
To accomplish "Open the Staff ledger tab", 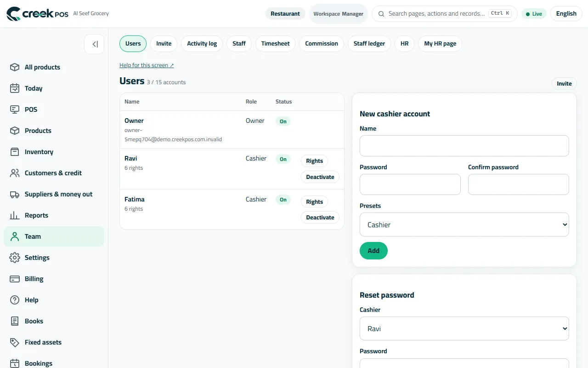I will pos(369,44).
